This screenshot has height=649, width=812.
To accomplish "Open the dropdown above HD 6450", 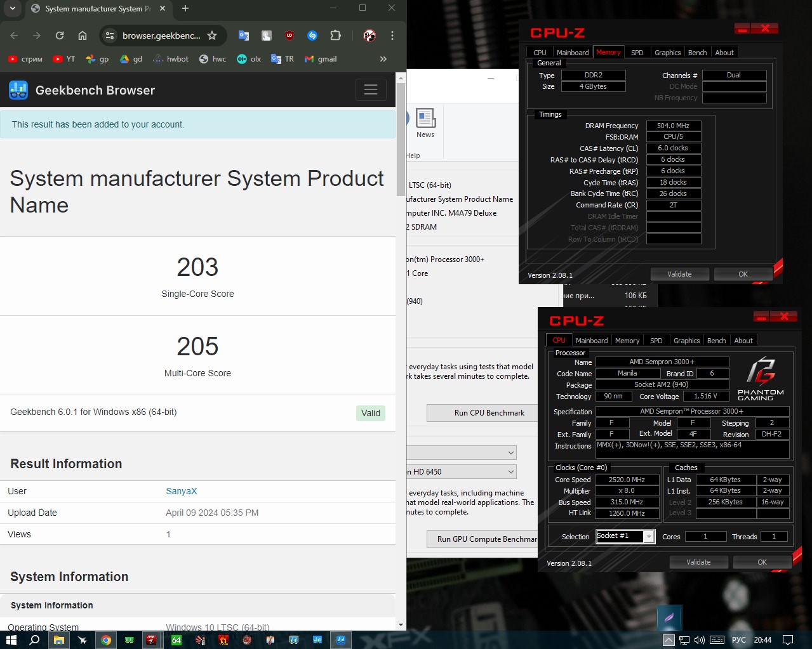I will 462,452.
